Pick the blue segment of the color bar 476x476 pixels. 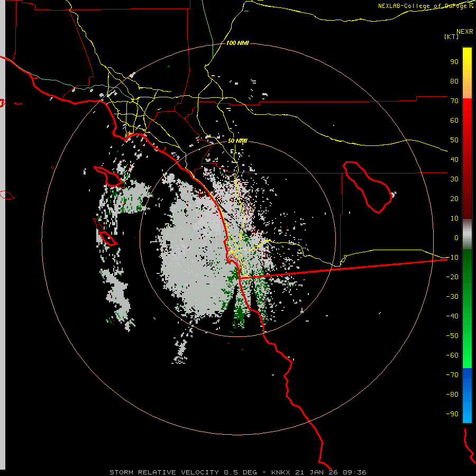(x=467, y=395)
